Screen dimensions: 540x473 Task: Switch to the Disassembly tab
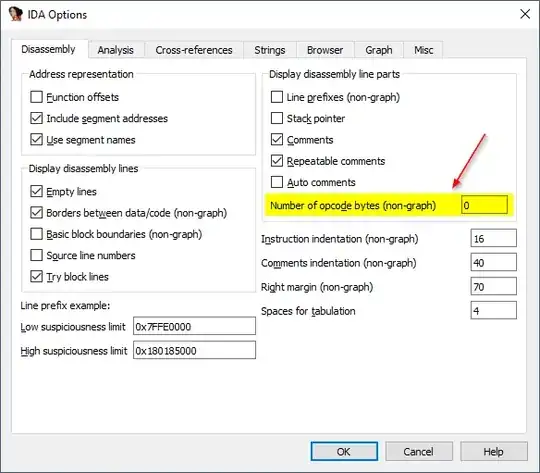pos(49,49)
